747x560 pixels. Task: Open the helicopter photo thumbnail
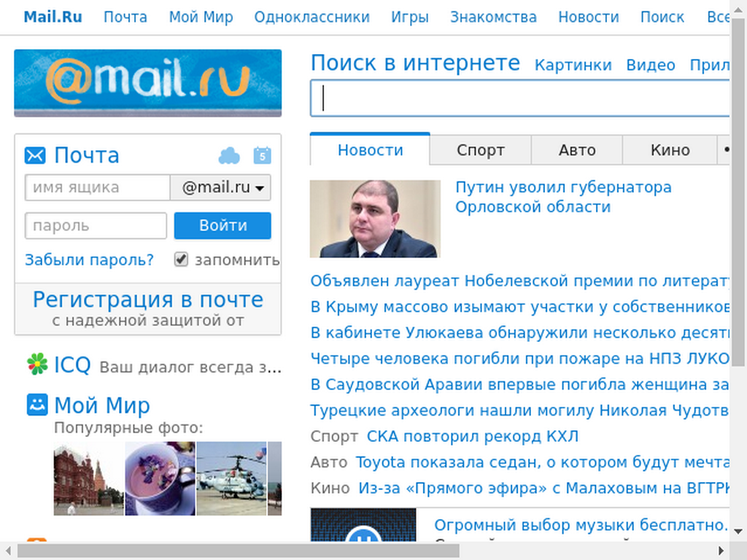(x=231, y=478)
